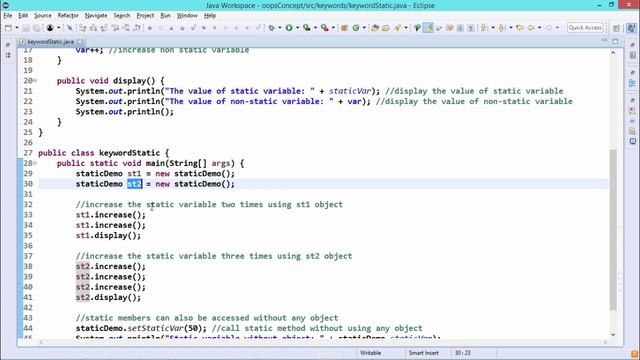Toggle Block Selection Mode icon

click(460, 28)
